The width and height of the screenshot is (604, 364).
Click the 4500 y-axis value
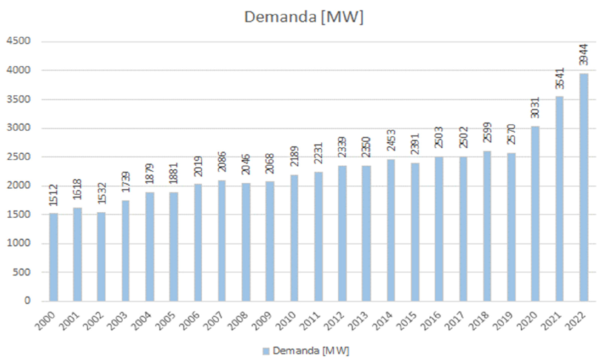pyautogui.click(x=19, y=41)
